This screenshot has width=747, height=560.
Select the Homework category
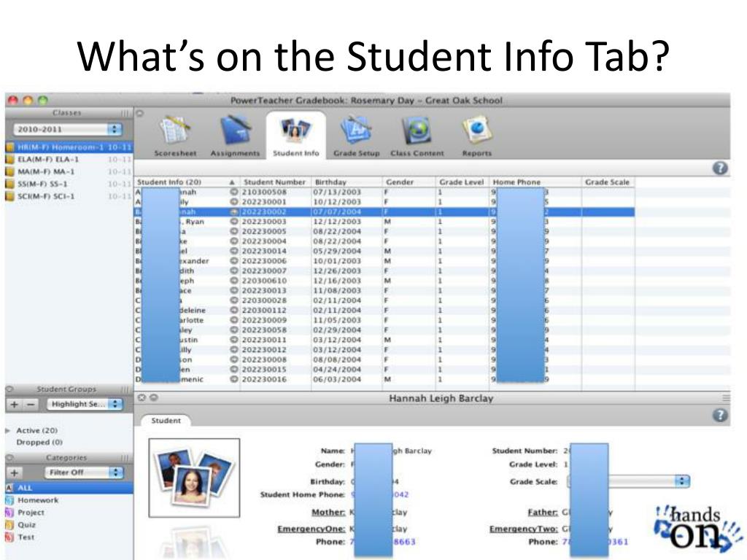[38, 500]
